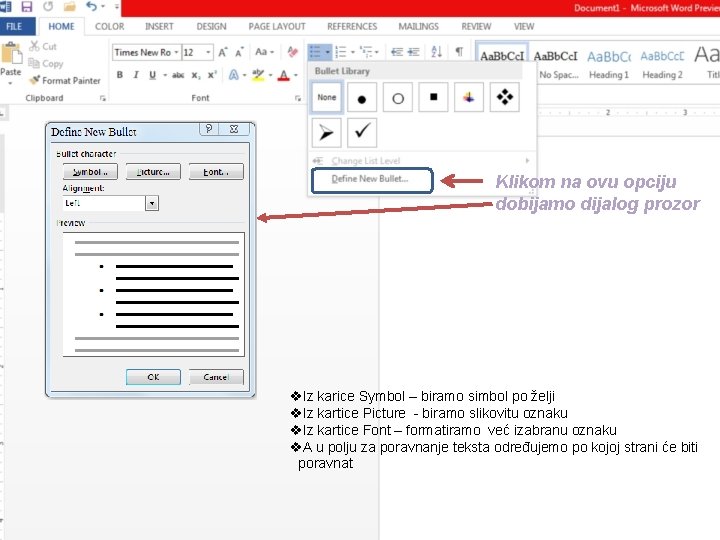
Task: Apply the Heading 1 style
Action: [x=608, y=64]
